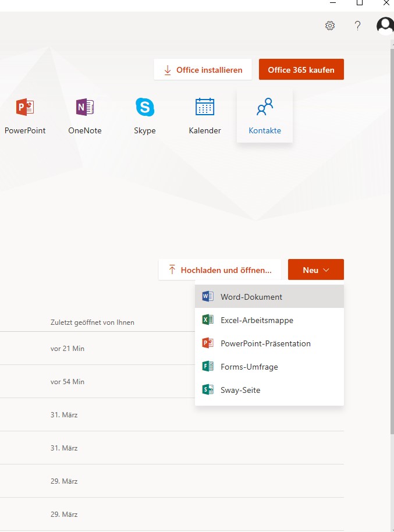Image resolution: width=394 pixels, height=532 pixels.
Task: Click the PowerPoint icon in the Neu menu
Action: point(208,343)
